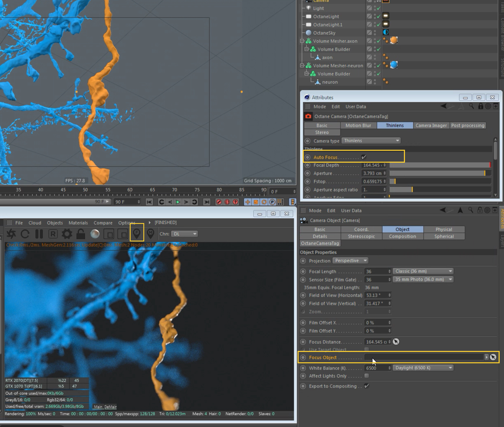Click the Fstop slider bar
The width and height of the screenshot is (504, 427).
[x=440, y=181]
